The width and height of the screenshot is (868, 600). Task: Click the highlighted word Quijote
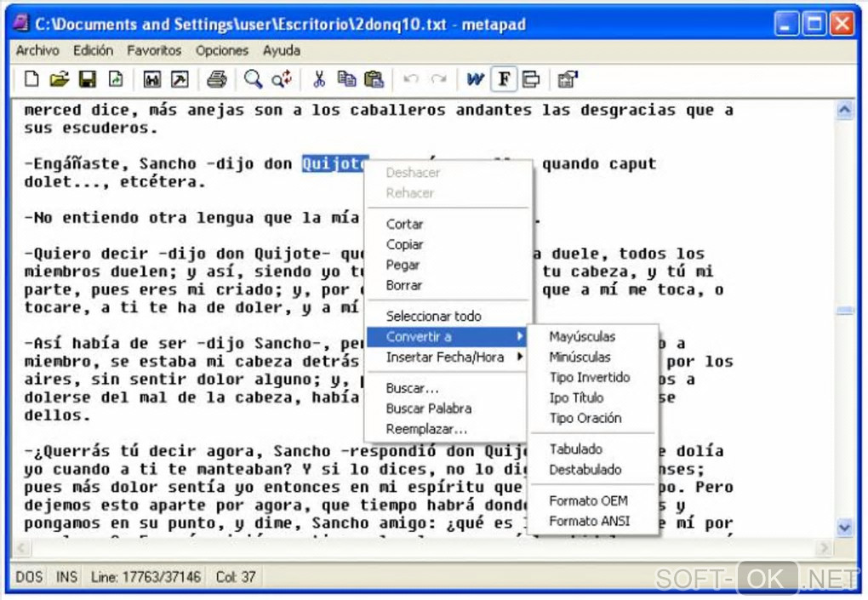[x=335, y=164]
